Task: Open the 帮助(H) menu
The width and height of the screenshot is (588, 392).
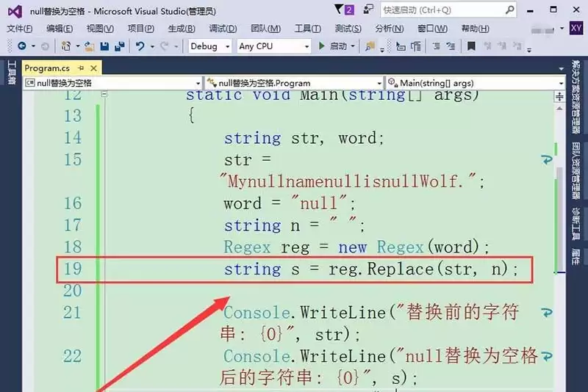Action: tap(475, 29)
